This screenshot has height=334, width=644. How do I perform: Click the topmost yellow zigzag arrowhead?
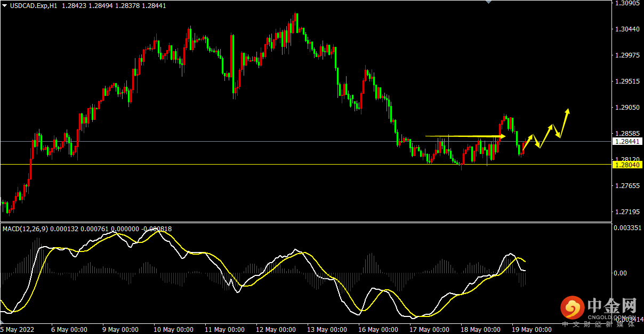click(x=568, y=111)
